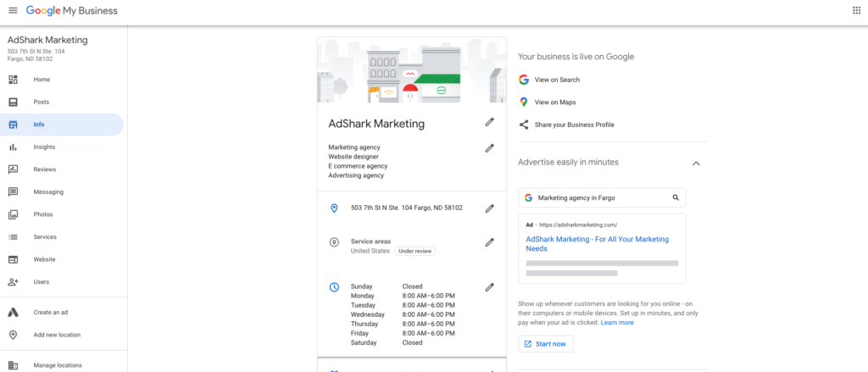Click Manage locations in sidebar
The image size is (868, 372).
click(x=58, y=365)
